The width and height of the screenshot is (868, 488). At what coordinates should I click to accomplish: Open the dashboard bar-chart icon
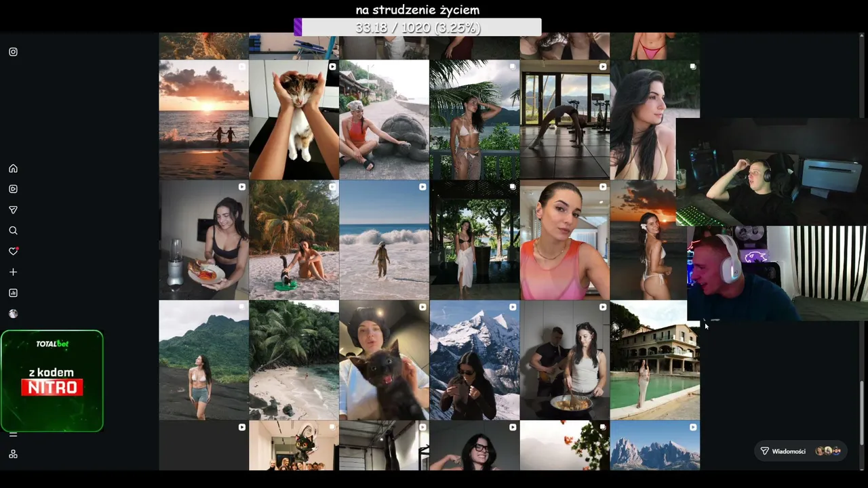tap(13, 293)
